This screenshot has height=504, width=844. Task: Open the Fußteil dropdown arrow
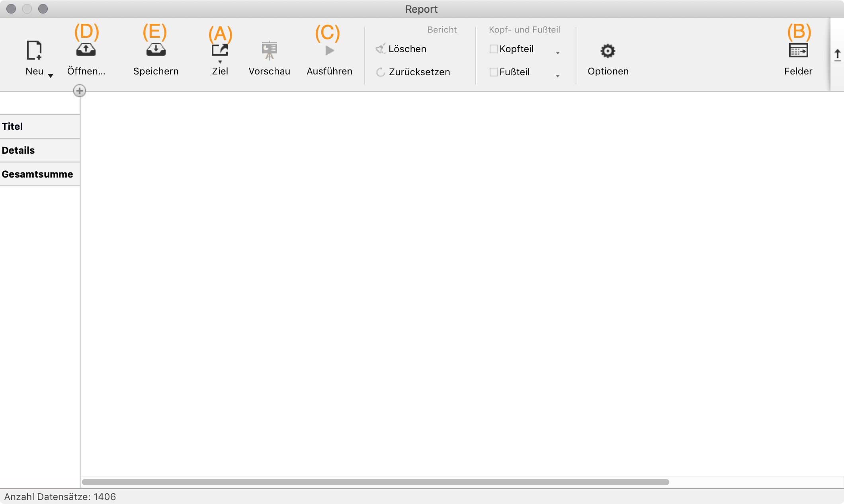pyautogui.click(x=557, y=76)
